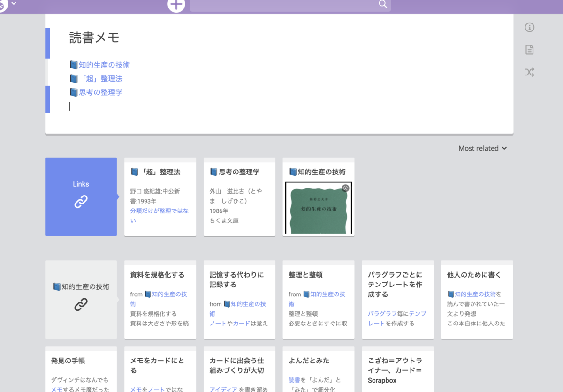Open the メモをカードにとる card
This screenshot has width=563, height=392.
160,369
